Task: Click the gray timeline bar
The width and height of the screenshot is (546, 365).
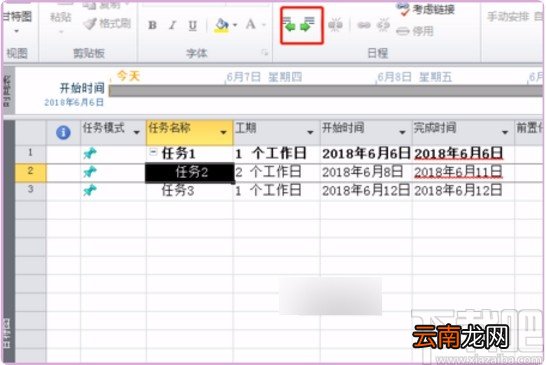Action: click(327, 91)
